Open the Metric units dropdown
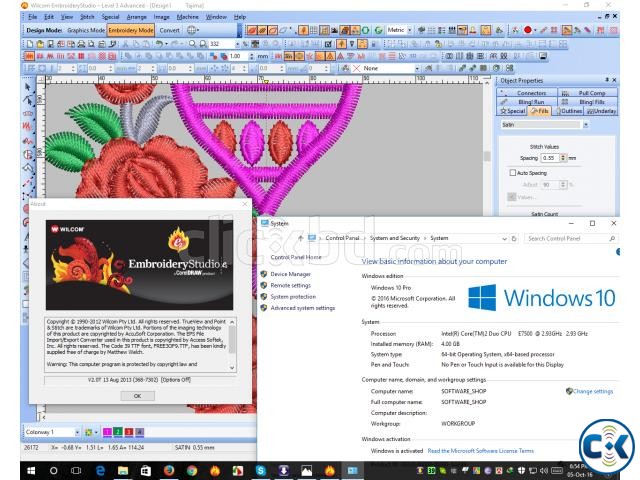This screenshot has height=480, width=640. pos(409,30)
